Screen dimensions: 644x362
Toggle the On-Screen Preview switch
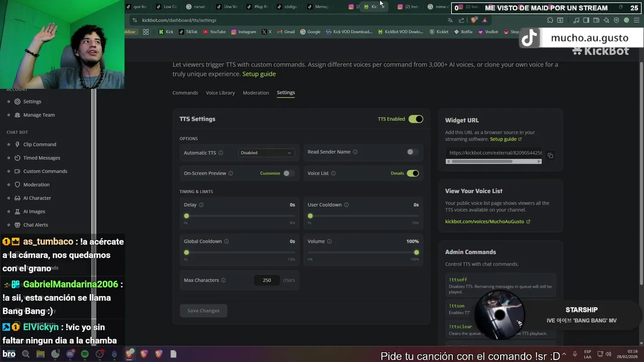(x=288, y=173)
